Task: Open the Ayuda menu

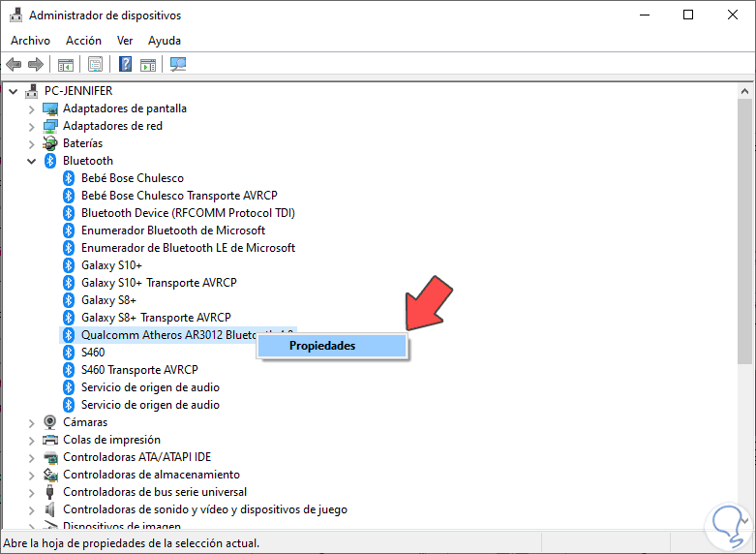Action: coord(165,41)
